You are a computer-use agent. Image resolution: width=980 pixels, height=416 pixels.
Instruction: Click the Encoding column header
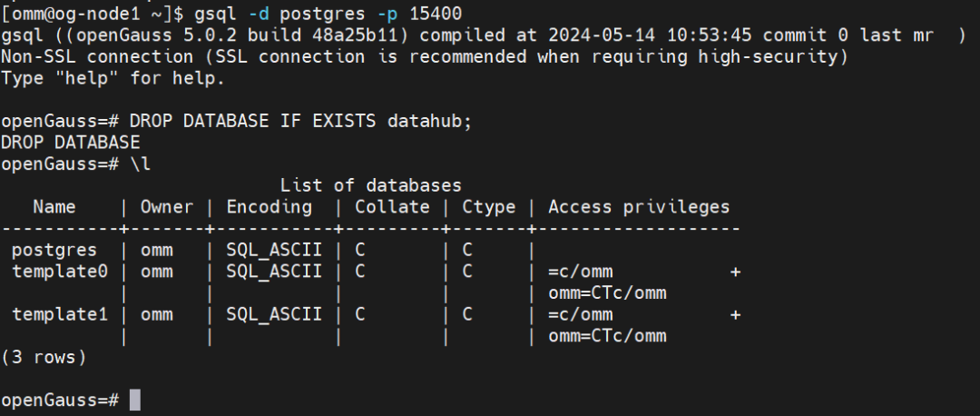(269, 206)
